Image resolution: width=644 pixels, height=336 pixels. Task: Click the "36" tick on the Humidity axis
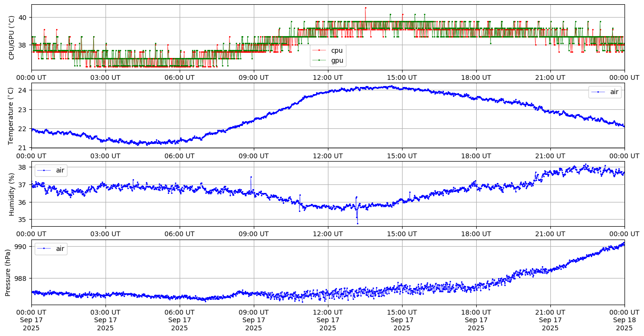click(23, 202)
